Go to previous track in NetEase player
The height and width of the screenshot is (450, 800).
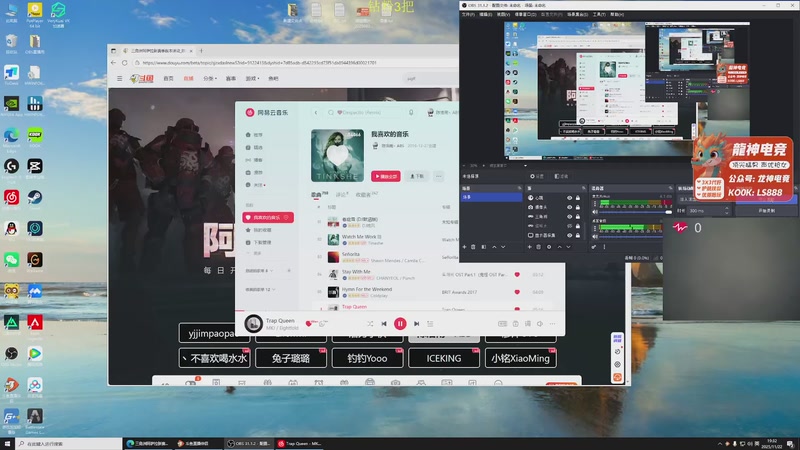coord(384,323)
